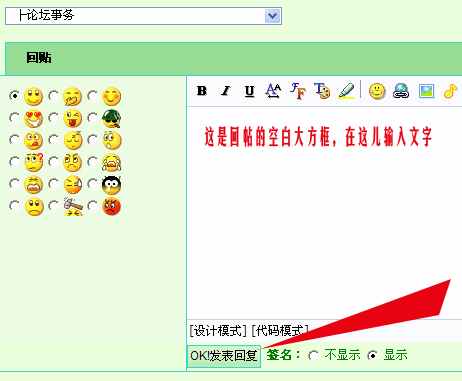
Task: Insert a hyperlink with the globe chain icon
Action: coord(401,91)
